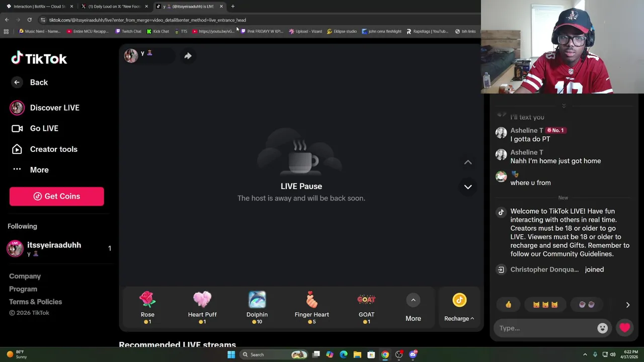Open Pink FRIDAYY bookmark
The height and width of the screenshot is (362, 644).
[262, 31]
